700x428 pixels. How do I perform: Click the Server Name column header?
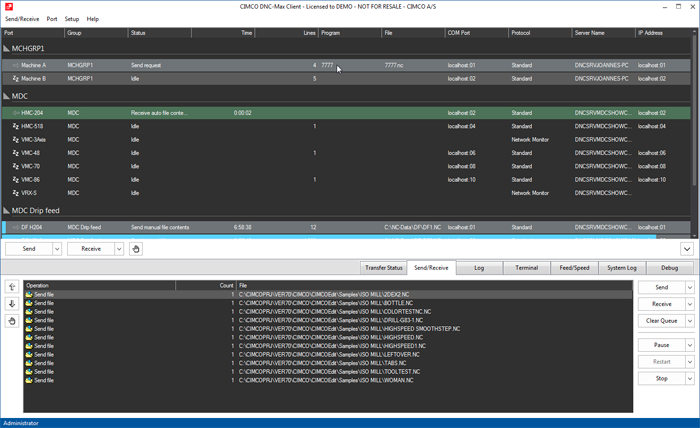click(x=604, y=33)
